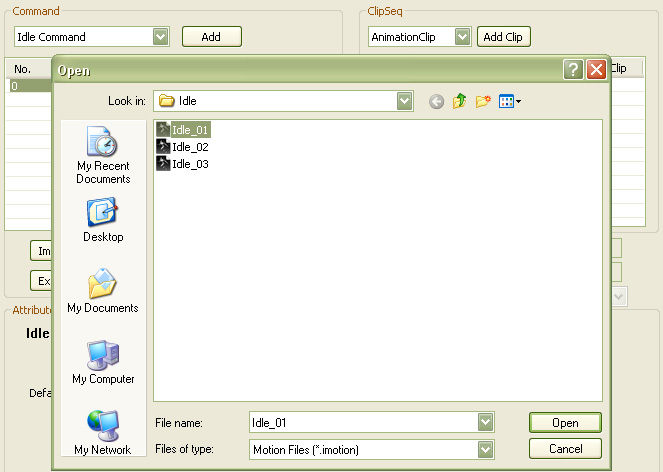This screenshot has width=663, height=472.
Task: Select the Idle_03 motion file
Action: click(189, 164)
